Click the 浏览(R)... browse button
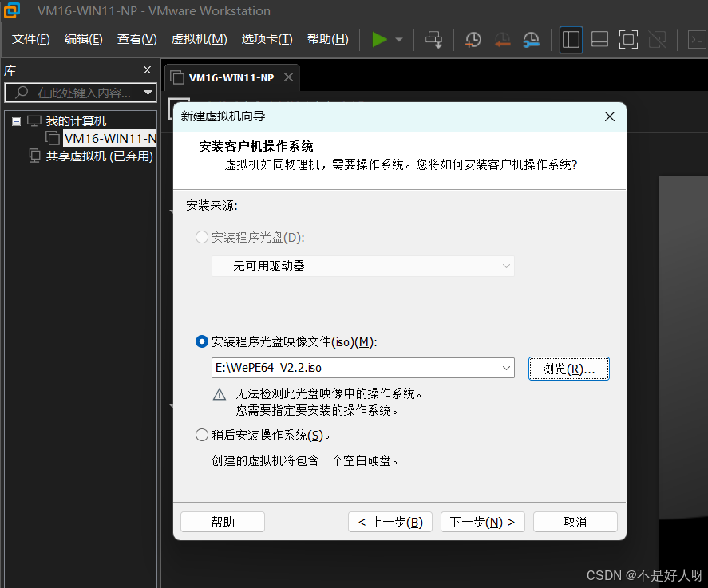The width and height of the screenshot is (708, 588). click(569, 369)
